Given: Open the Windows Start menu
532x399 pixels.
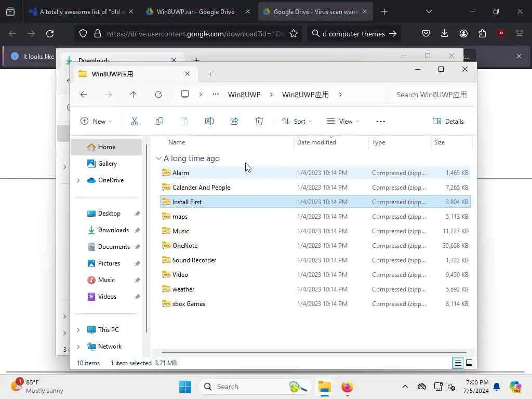Looking at the screenshot, I should coord(185,387).
